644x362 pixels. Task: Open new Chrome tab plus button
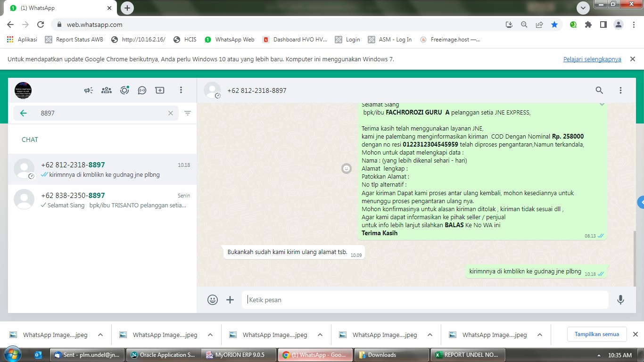(x=127, y=8)
